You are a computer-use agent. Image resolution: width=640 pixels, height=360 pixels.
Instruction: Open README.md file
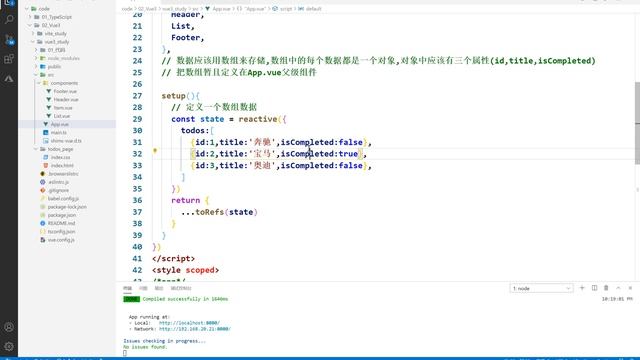click(61, 223)
